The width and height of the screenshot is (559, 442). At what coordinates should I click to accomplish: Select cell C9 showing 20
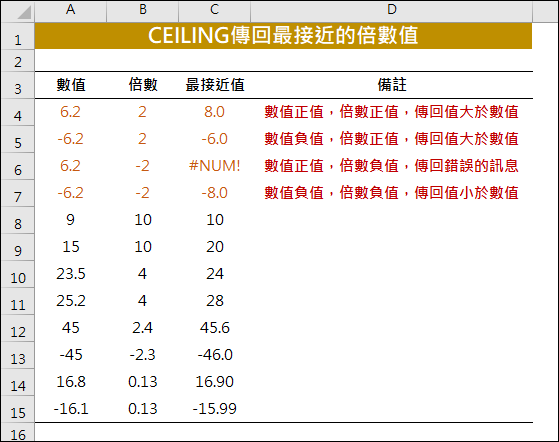215,247
